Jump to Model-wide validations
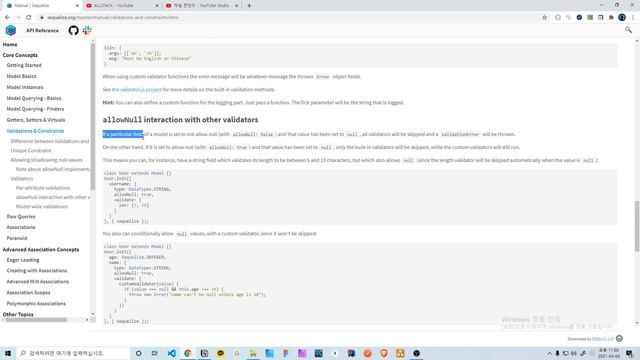This screenshot has height=360, width=640. click(x=42, y=207)
